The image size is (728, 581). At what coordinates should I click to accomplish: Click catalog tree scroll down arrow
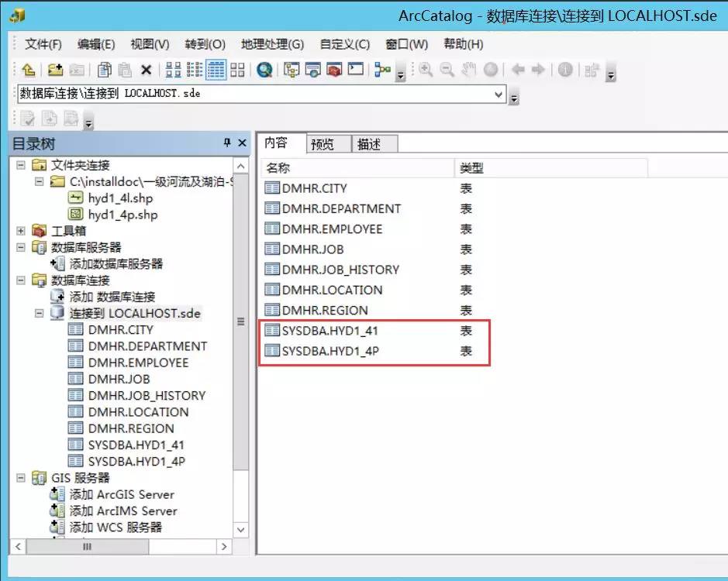241,530
